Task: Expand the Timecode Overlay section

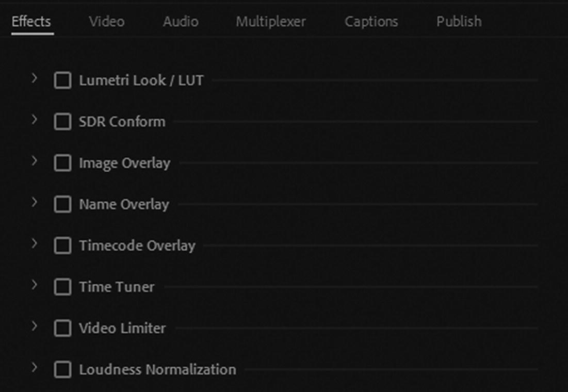Action: [35, 243]
